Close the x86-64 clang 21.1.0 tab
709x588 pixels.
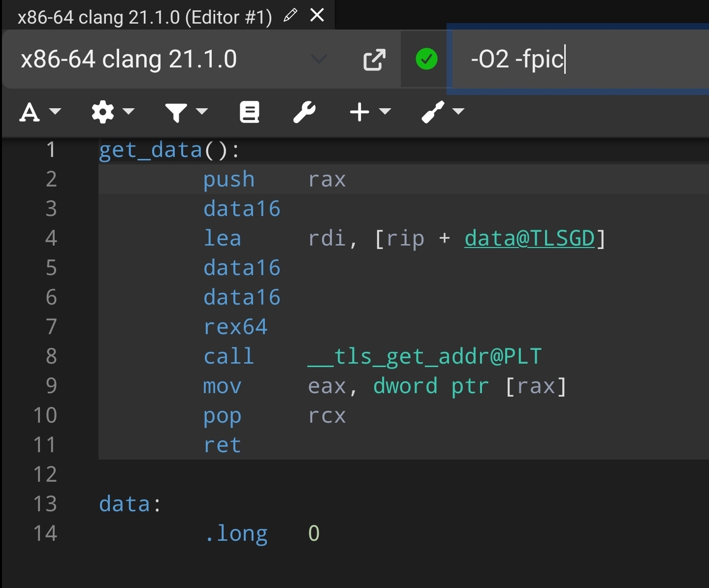coord(318,15)
